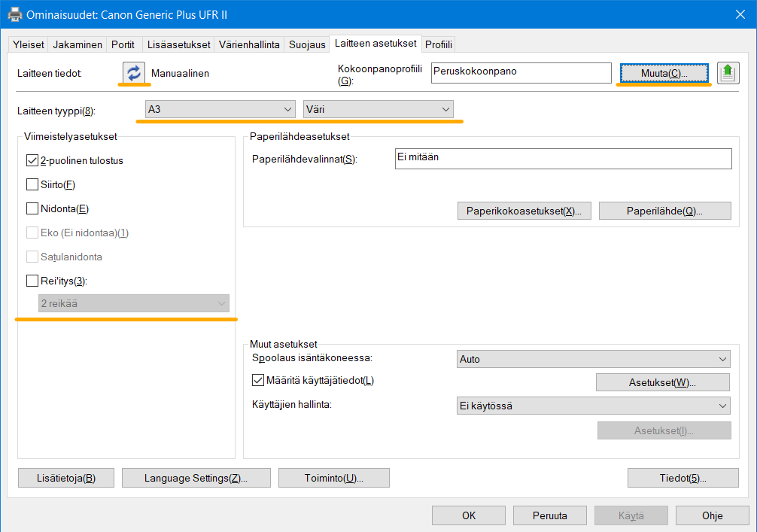The width and height of the screenshot is (757, 532).
Task: Click the Muuta button
Action: click(x=664, y=73)
